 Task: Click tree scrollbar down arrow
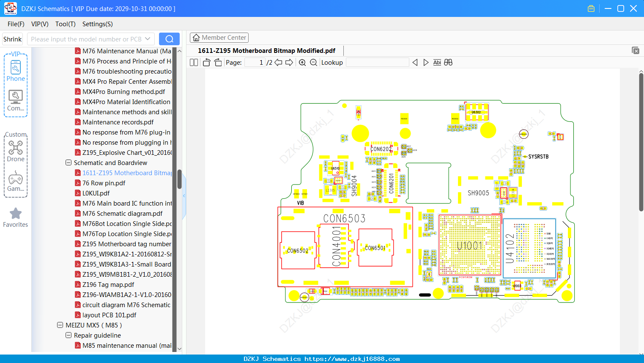[179, 349]
